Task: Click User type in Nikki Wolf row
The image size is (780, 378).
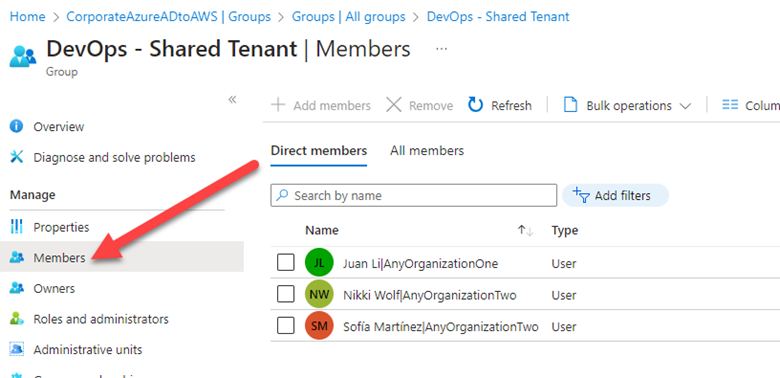Action: click(564, 295)
